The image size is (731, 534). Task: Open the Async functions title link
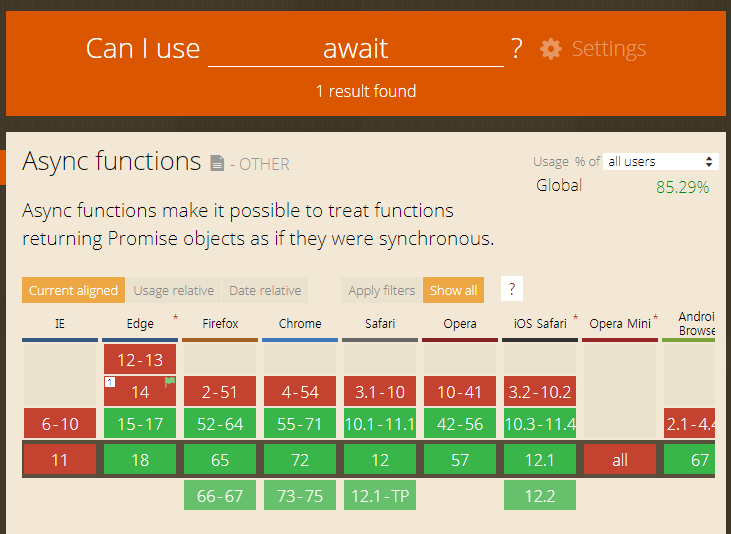click(111, 161)
